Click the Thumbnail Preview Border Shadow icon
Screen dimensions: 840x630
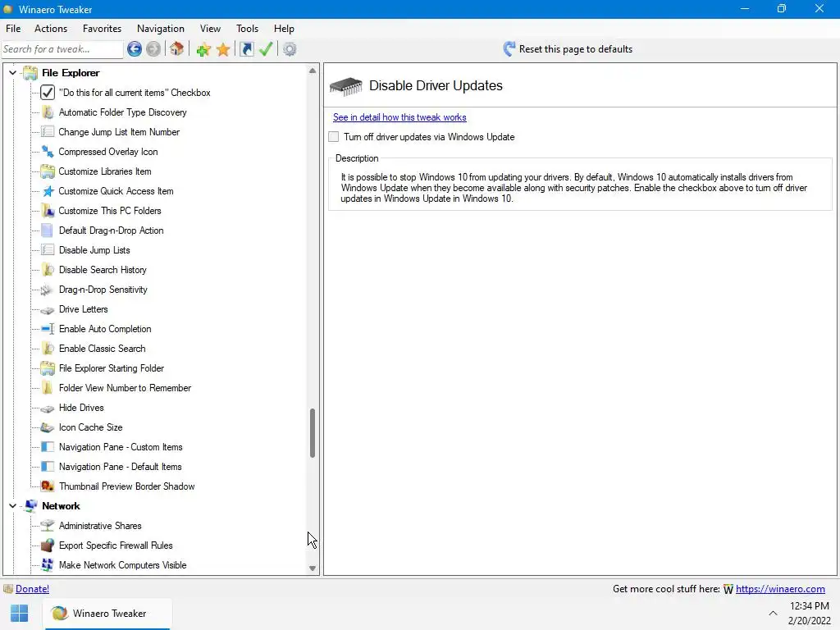[x=48, y=486]
